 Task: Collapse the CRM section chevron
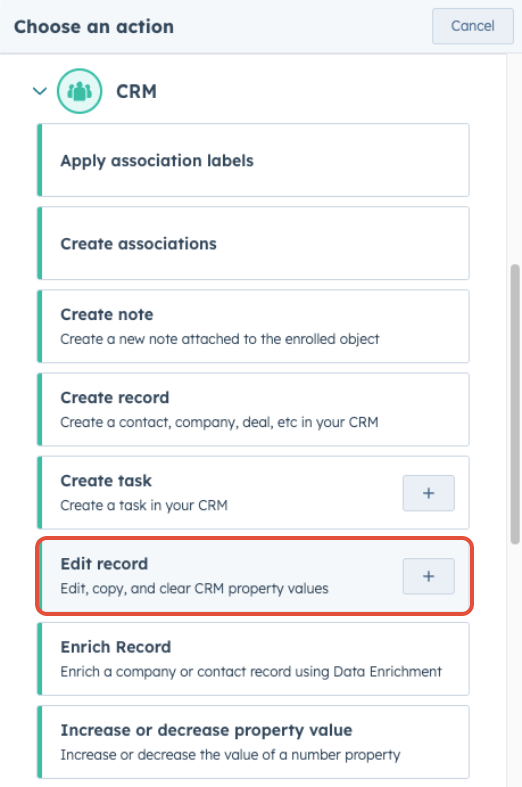click(x=40, y=91)
